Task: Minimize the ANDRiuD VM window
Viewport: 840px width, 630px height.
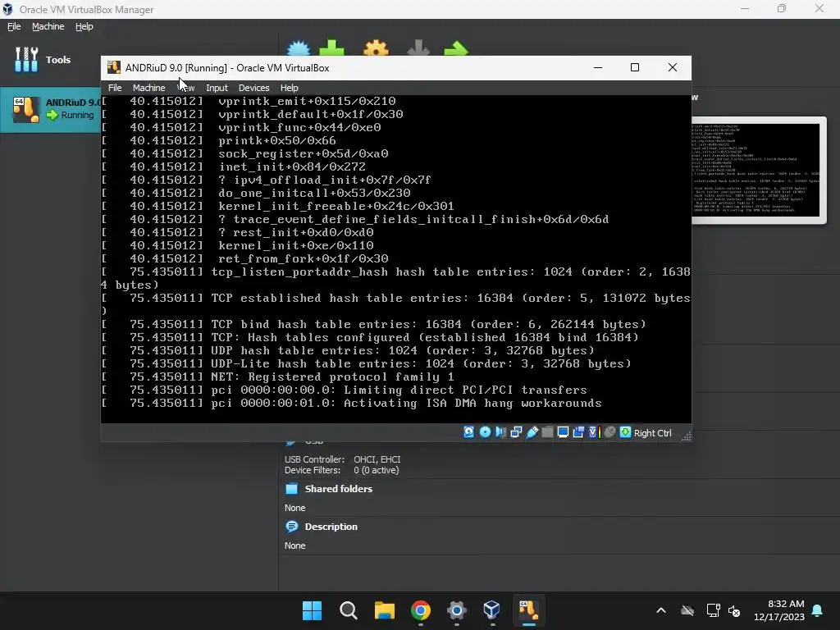Action: [x=598, y=67]
